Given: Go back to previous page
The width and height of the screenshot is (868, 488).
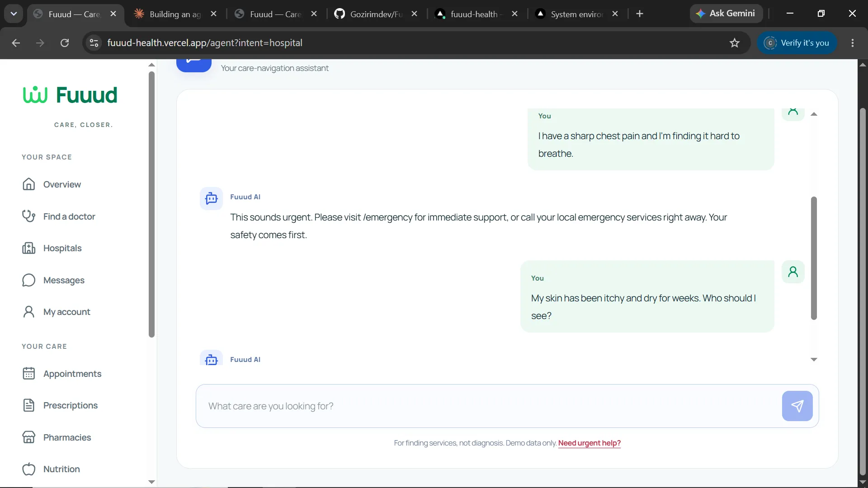Looking at the screenshot, I should pyautogui.click(x=16, y=43).
